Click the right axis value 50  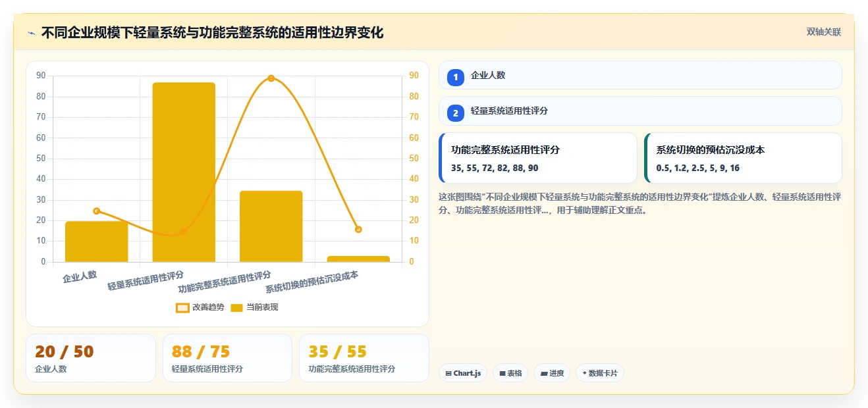414,159
